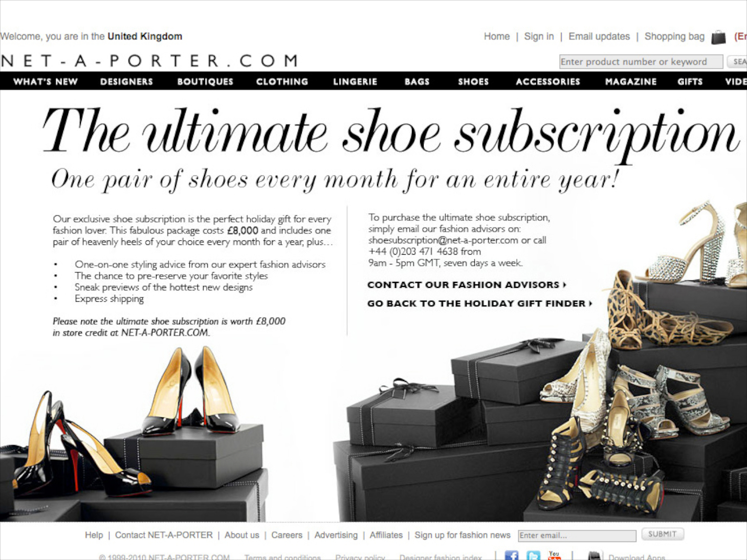The width and height of the screenshot is (747, 560).
Task: Click the NET-A-PORTER.COM logo
Action: [149, 61]
